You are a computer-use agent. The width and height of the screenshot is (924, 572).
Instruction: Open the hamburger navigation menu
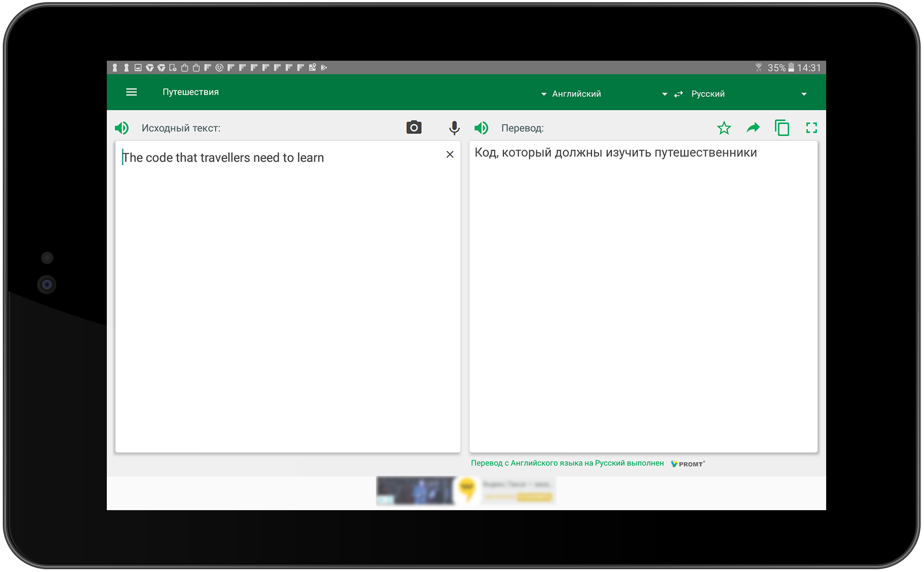(x=132, y=92)
